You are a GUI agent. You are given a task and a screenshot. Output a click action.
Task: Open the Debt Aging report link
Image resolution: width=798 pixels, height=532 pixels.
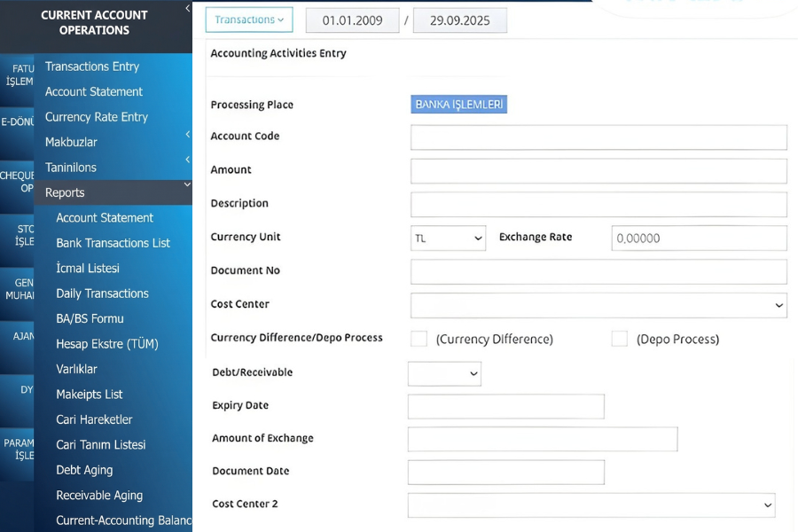coord(84,470)
